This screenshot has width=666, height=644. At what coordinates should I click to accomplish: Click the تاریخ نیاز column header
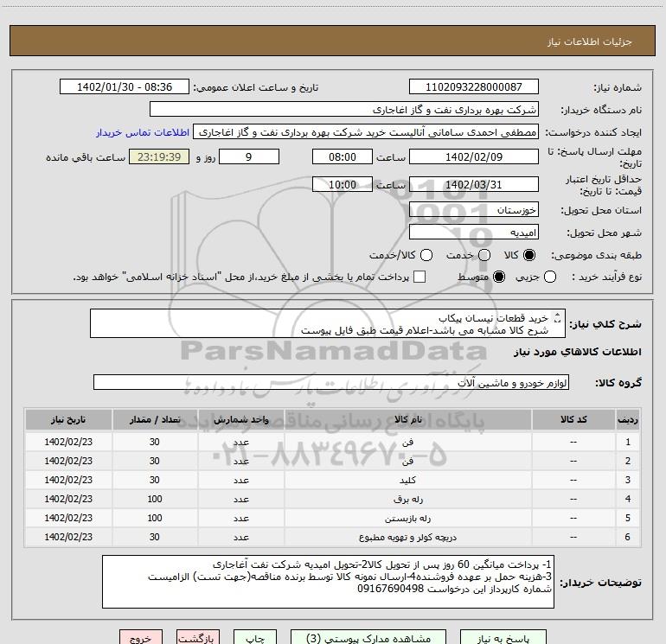[x=68, y=419]
